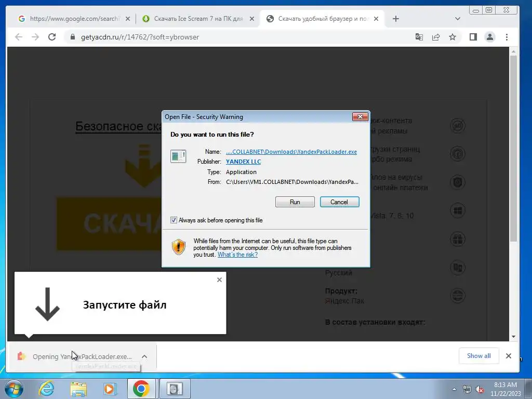Click the dimmed yellow СКАЧАТЬ button
This screenshot has height=399, width=532.
pyautogui.click(x=109, y=224)
